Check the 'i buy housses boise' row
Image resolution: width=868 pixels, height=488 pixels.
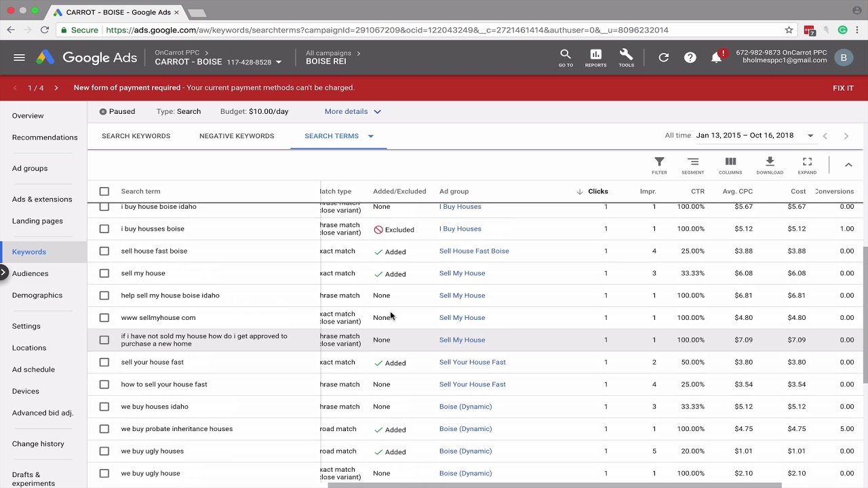point(104,228)
